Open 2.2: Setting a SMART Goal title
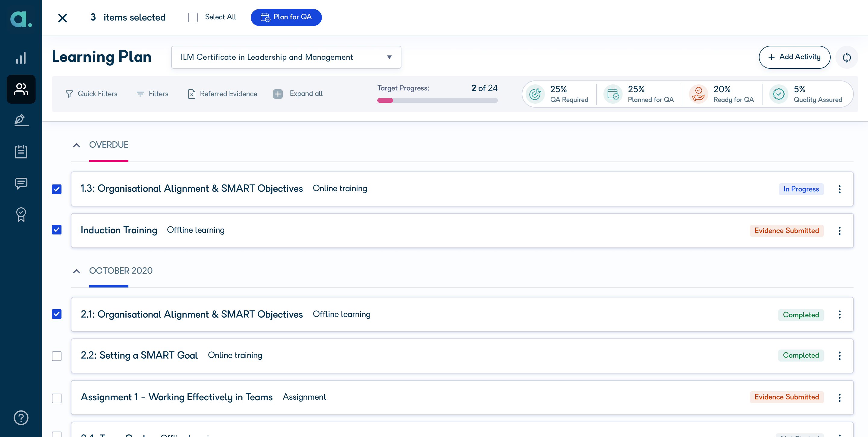The width and height of the screenshot is (868, 437). (x=139, y=355)
